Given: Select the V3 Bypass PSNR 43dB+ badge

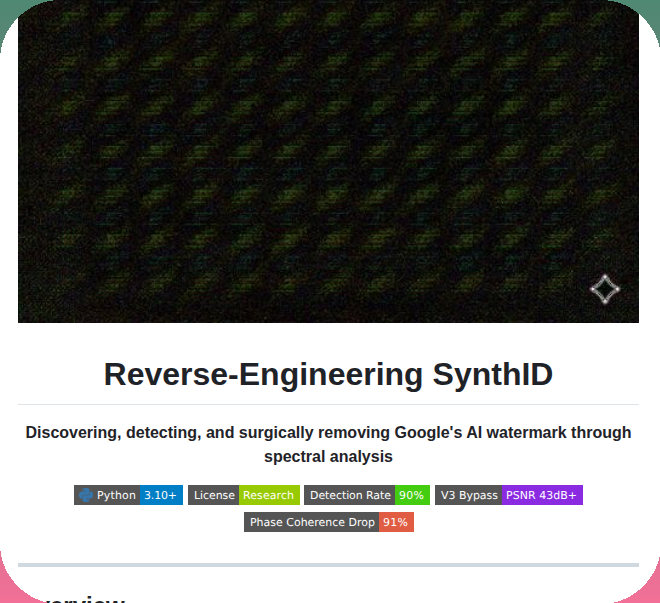Looking at the screenshot, I should pyautogui.click(x=508, y=495).
